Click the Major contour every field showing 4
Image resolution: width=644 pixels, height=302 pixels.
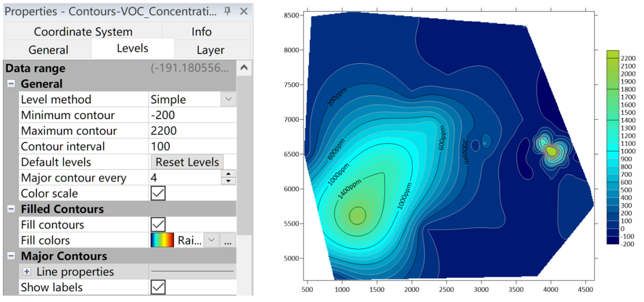184,178
